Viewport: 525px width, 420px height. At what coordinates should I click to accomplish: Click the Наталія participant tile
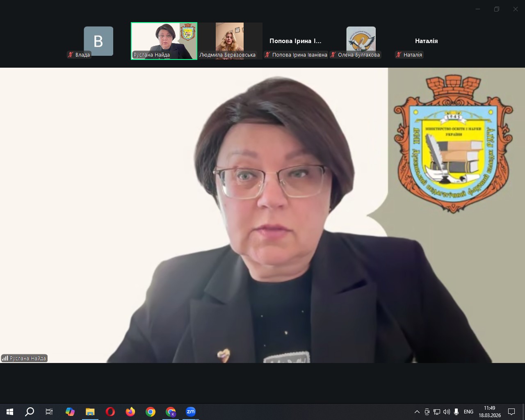tap(426, 41)
